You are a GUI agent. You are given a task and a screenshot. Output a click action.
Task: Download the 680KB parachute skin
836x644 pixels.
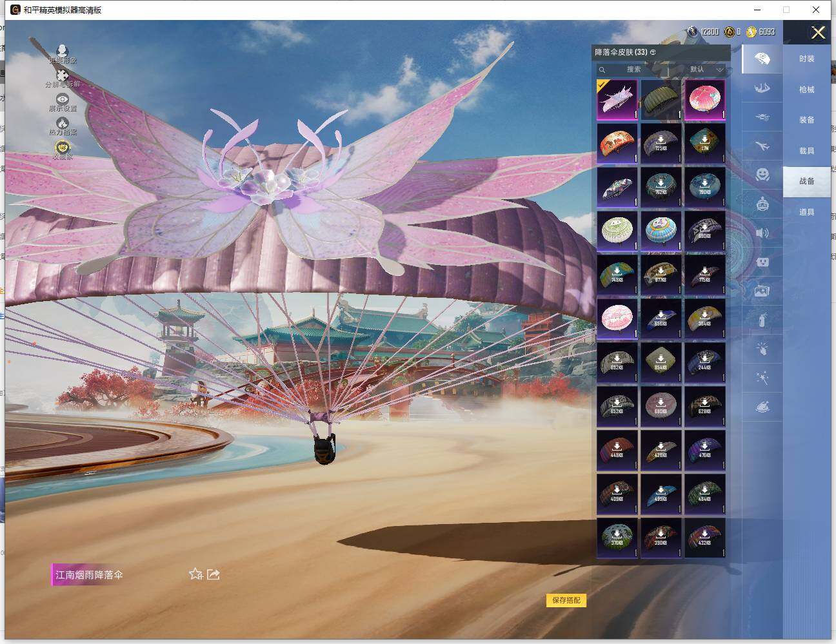pos(661,407)
